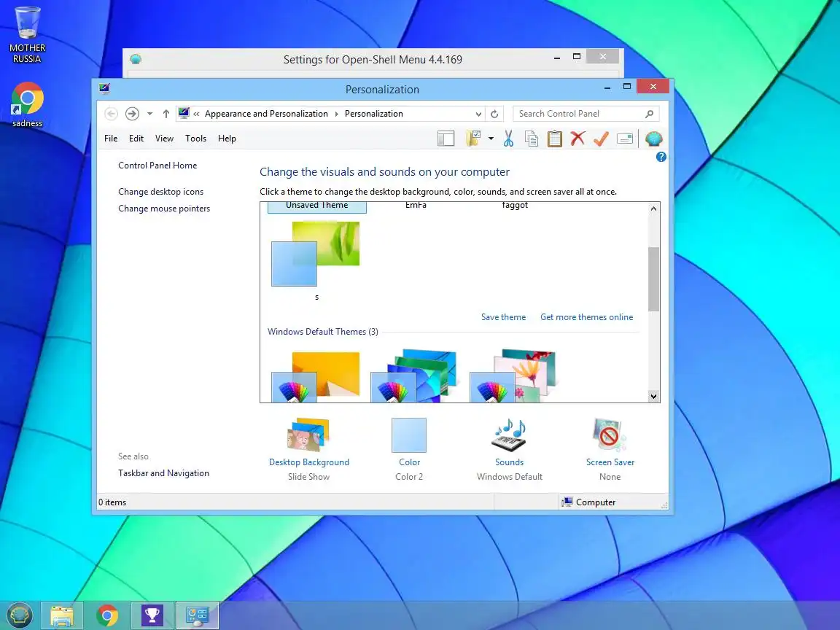Viewport: 840px width, 630px height.
Task: Select the Unsaved Theme item
Action: [316, 207]
